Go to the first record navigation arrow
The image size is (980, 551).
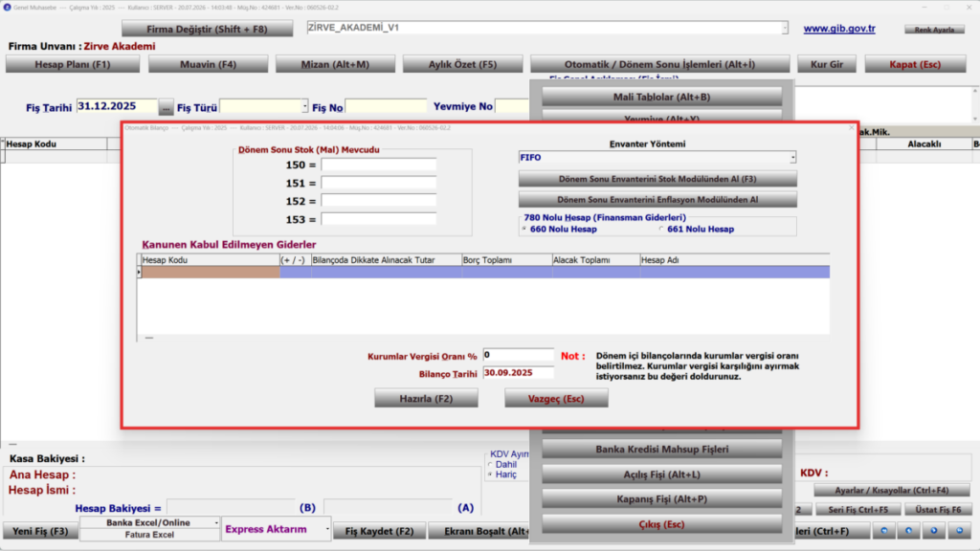pyautogui.click(x=883, y=530)
